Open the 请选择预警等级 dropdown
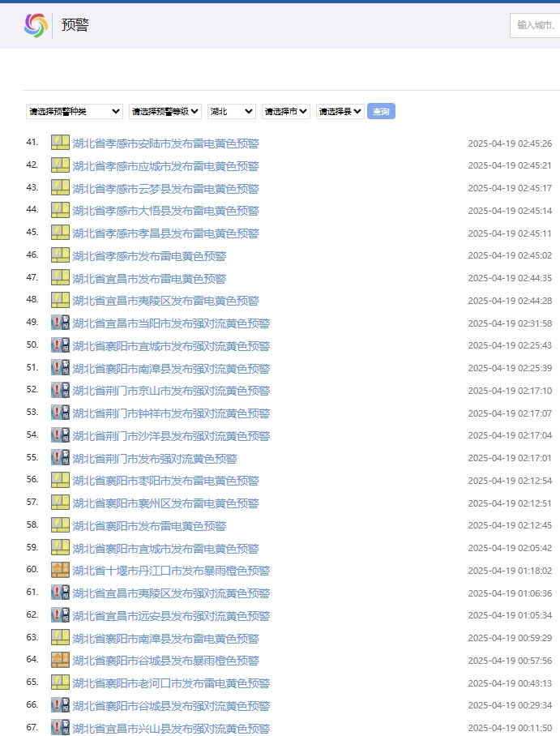The image size is (560, 736). click(165, 111)
